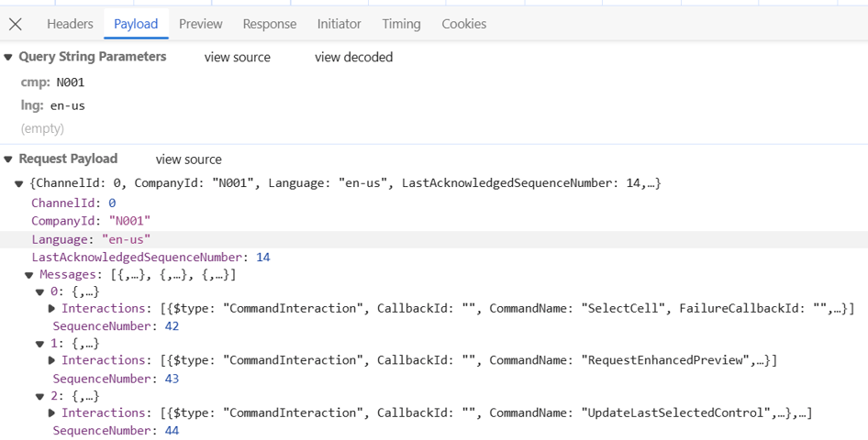
Task: Collapse message item 0
Action: 39,292
